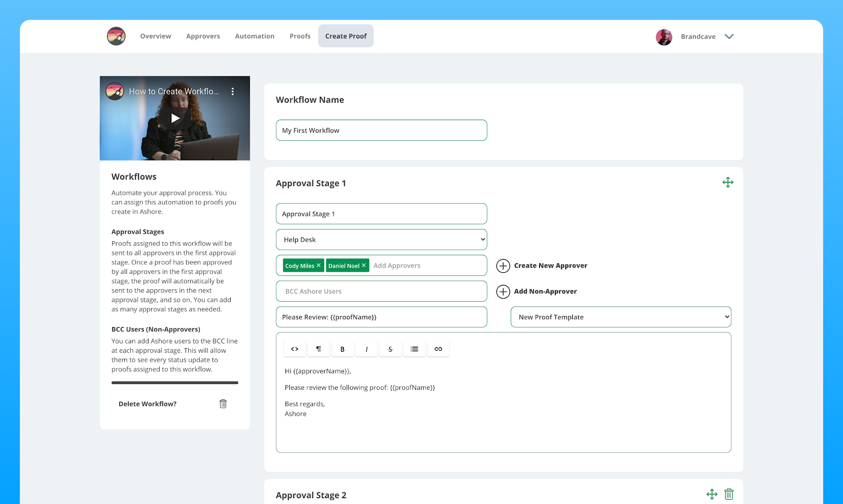
Task: Remove Daniel Noel approver tag
Action: point(364,265)
